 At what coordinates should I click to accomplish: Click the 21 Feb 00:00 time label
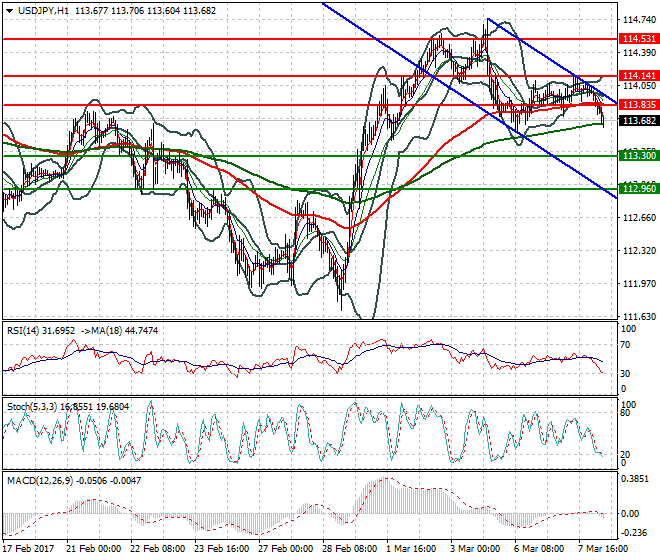[x=93, y=549]
